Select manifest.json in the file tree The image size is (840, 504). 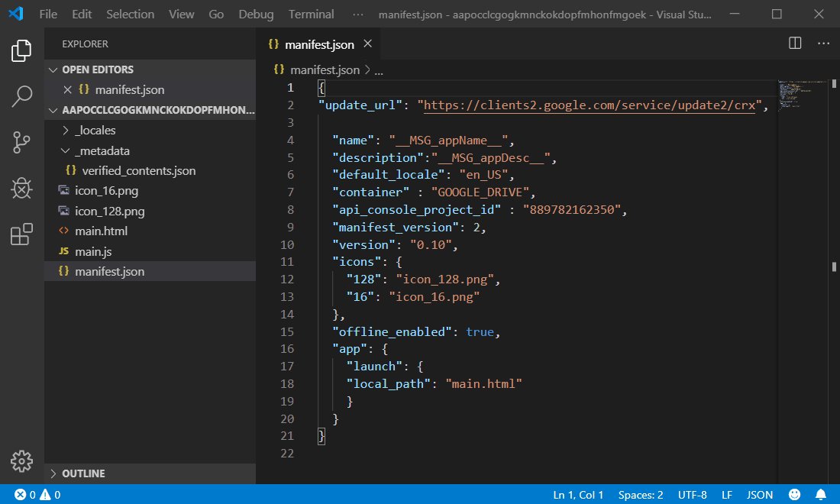[150, 272]
